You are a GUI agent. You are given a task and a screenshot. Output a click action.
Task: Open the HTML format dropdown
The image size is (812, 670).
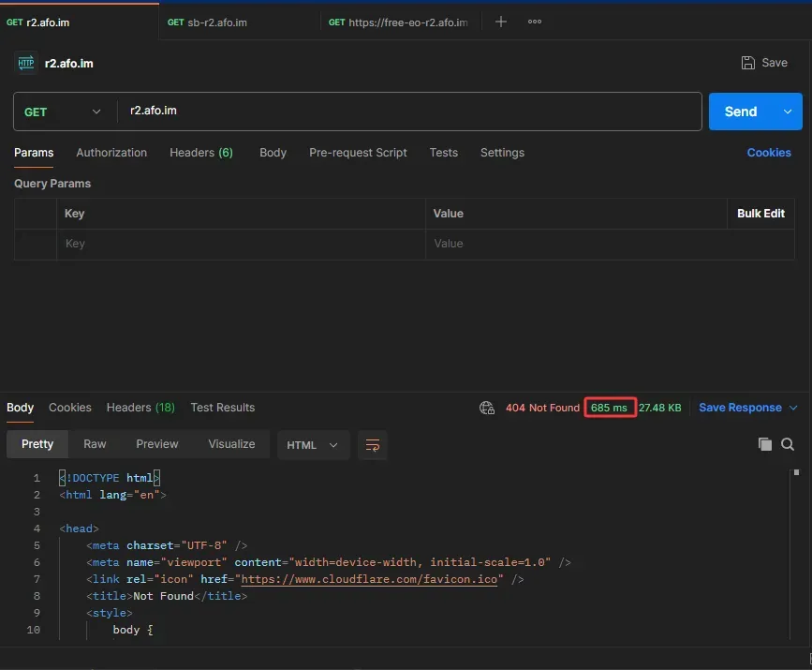click(313, 445)
